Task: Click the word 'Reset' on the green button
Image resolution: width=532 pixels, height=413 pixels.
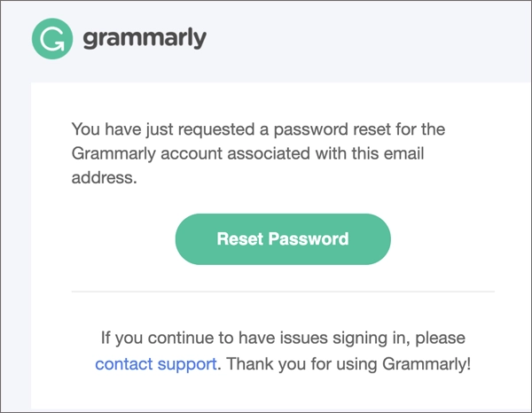Action: [238, 238]
